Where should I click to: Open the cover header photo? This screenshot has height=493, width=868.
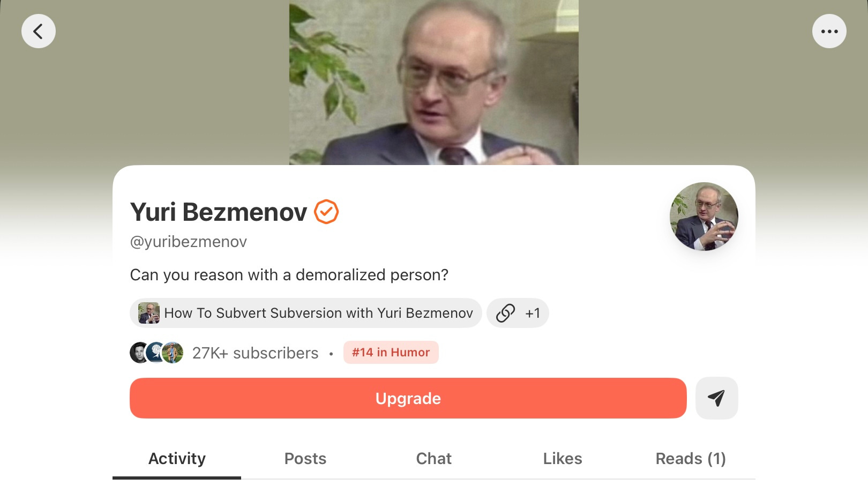pyautogui.click(x=434, y=83)
